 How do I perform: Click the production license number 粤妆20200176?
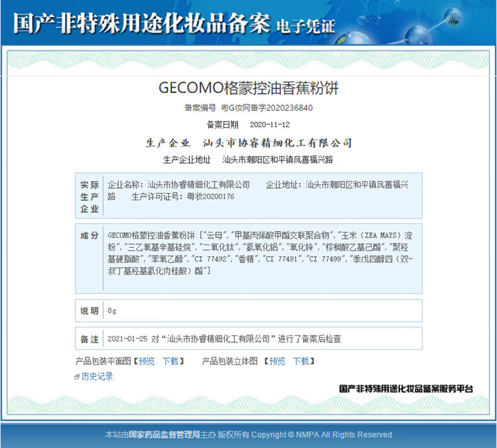(x=211, y=196)
